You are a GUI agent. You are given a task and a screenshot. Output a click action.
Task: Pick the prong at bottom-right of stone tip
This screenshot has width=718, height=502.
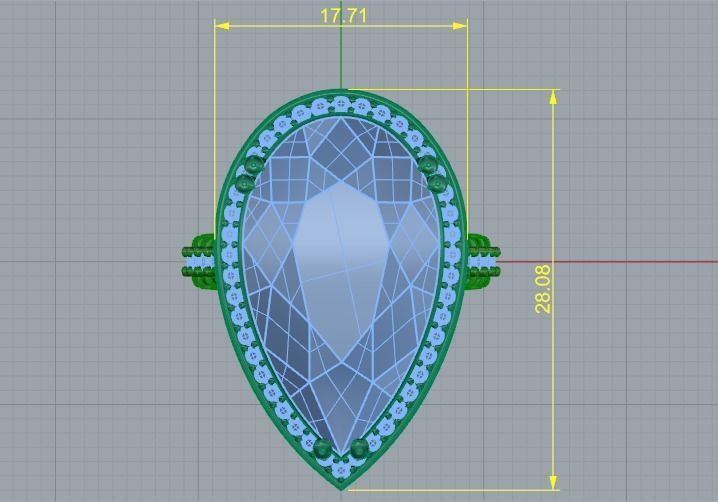click(359, 448)
